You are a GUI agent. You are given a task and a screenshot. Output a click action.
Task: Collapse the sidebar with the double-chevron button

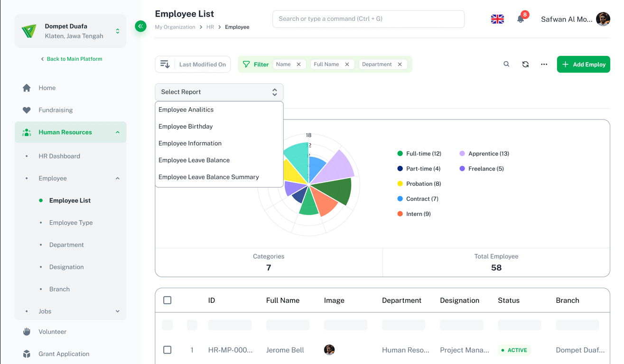point(140,26)
